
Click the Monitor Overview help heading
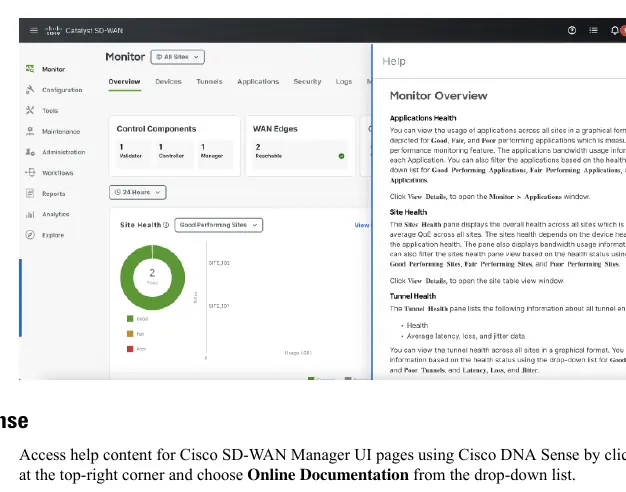click(438, 96)
